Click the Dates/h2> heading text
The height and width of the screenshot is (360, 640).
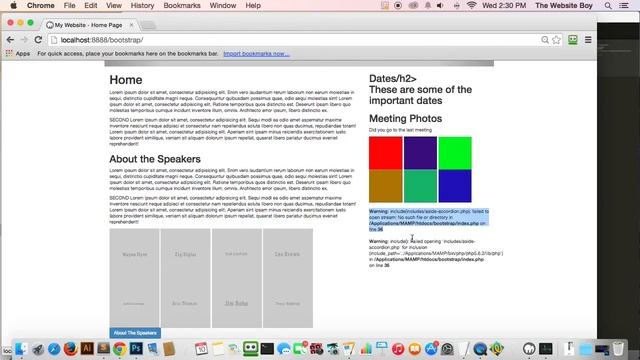click(393, 78)
